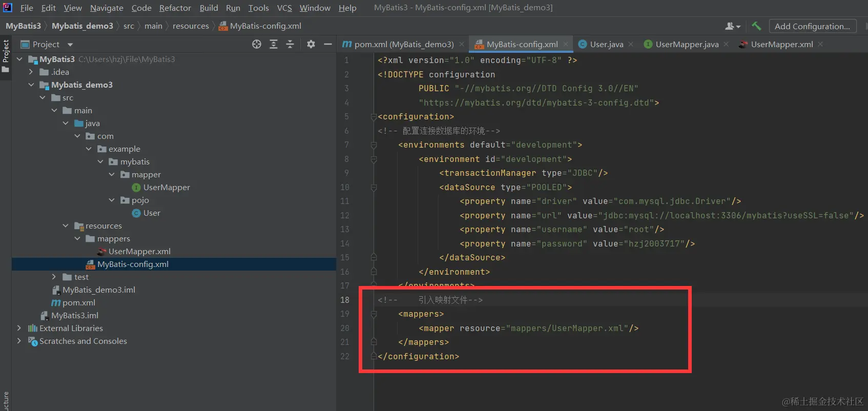Click Mybatis_demo3 breadcrumb in navigation bar
This screenshot has width=868, height=411.
pyautogui.click(x=82, y=26)
